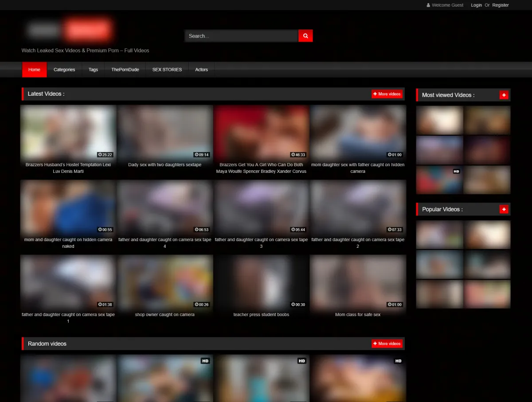This screenshot has height=402, width=532.
Task: Go to the Tags menu item
Action: (x=93, y=70)
